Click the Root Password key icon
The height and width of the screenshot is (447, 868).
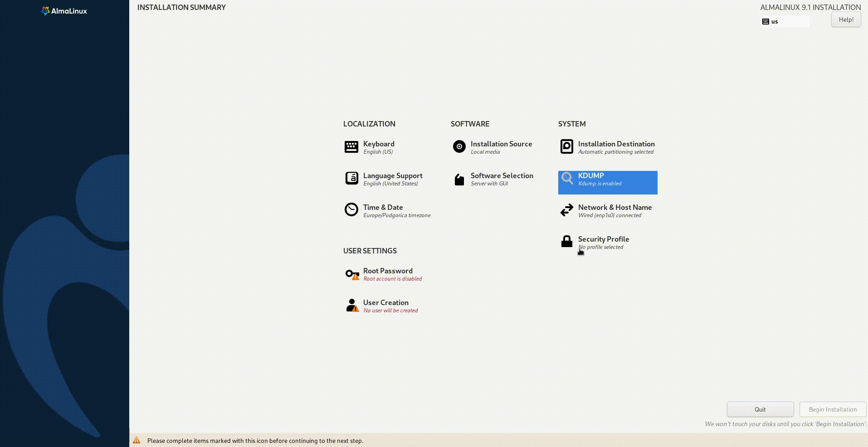point(351,274)
